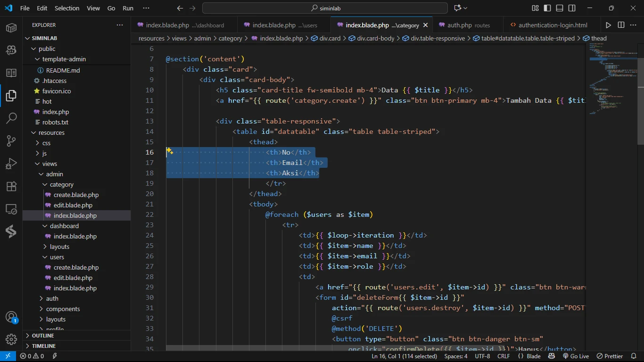Open the Search view in activity bar
This screenshot has width=644, height=362.
[x=11, y=118]
